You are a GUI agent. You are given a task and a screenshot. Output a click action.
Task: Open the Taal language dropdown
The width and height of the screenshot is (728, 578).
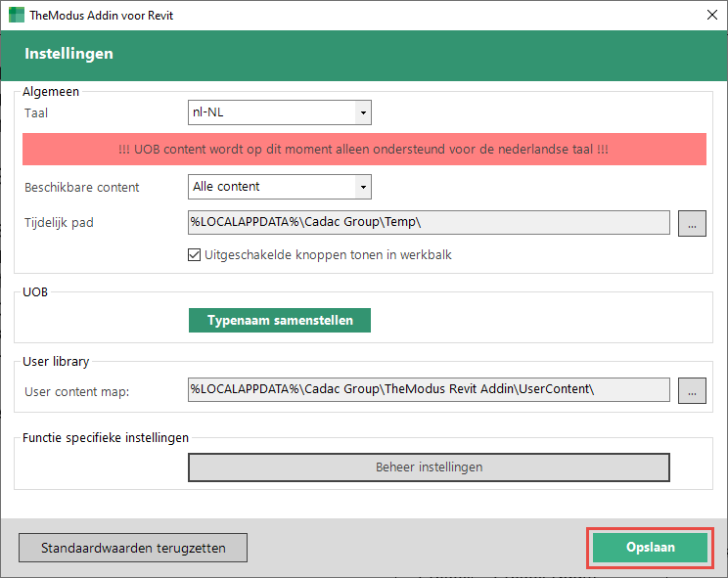280,112
